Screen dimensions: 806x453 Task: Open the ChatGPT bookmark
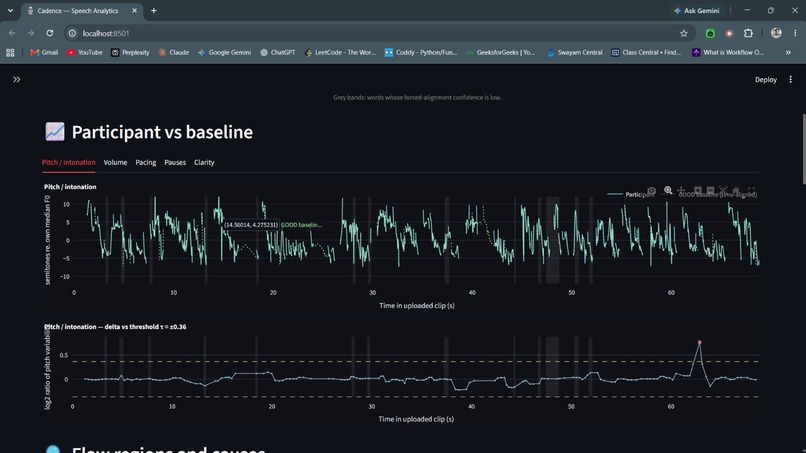(x=278, y=52)
